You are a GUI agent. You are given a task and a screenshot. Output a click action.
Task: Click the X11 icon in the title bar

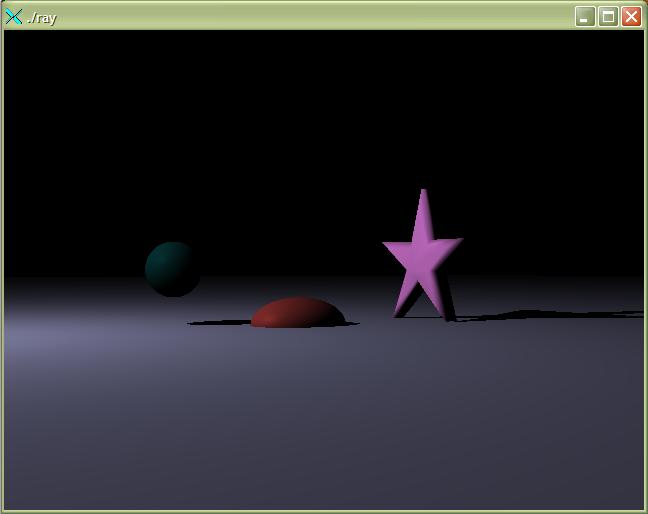click(x=14, y=17)
